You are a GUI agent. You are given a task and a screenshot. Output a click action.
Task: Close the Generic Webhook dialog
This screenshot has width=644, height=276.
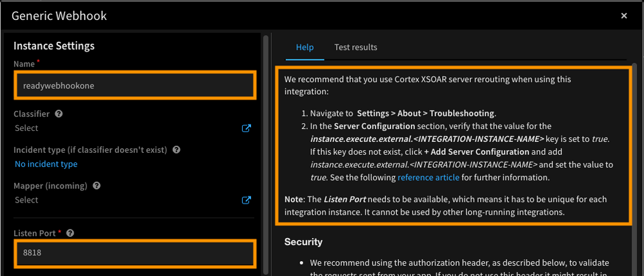[623, 16]
